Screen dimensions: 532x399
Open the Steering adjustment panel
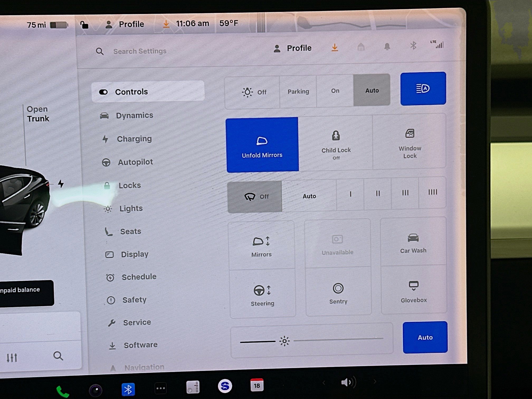coord(263,294)
